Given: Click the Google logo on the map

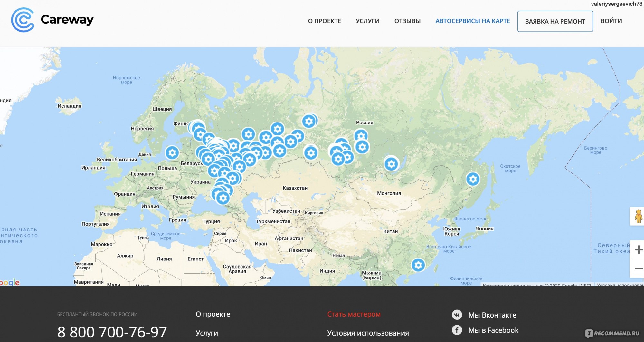Looking at the screenshot, I should pyautogui.click(x=10, y=283).
